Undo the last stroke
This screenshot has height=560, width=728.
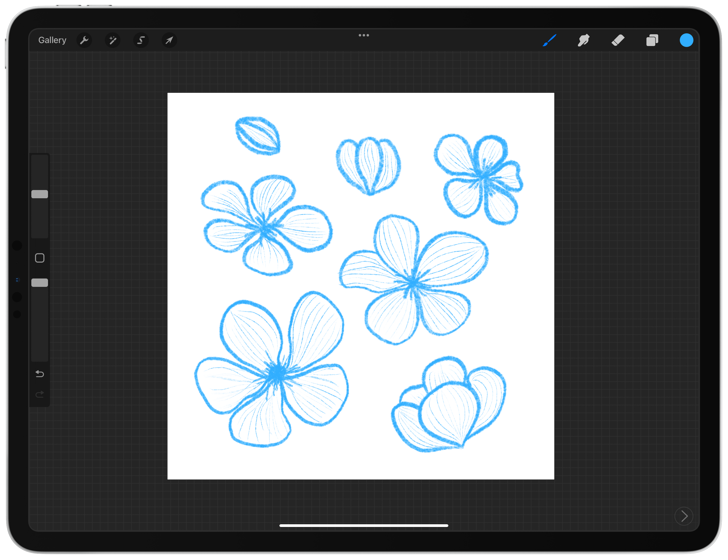click(40, 374)
